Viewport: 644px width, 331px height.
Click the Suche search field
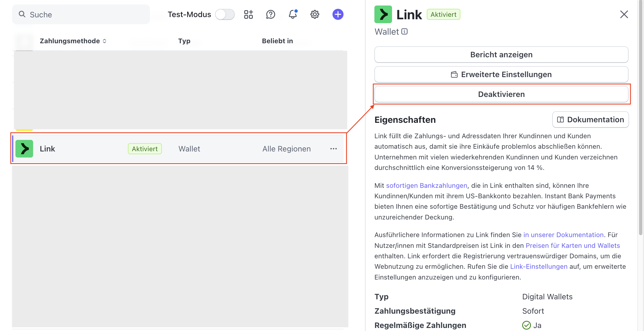point(81,14)
